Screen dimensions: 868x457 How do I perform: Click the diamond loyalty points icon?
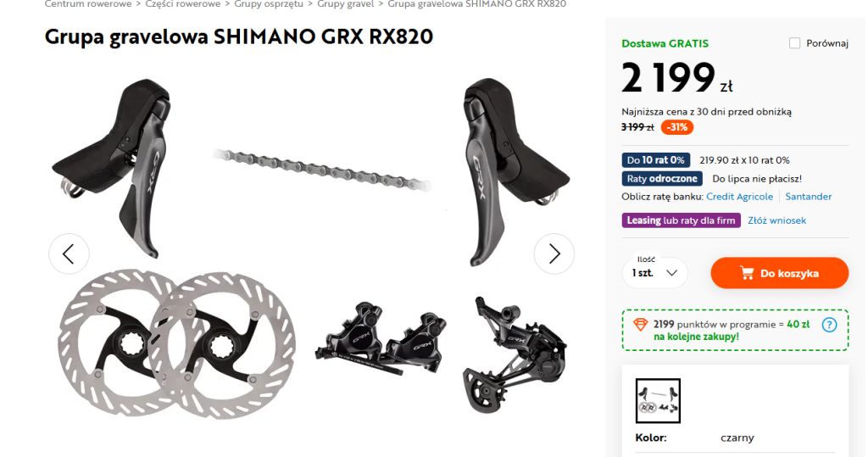point(640,325)
